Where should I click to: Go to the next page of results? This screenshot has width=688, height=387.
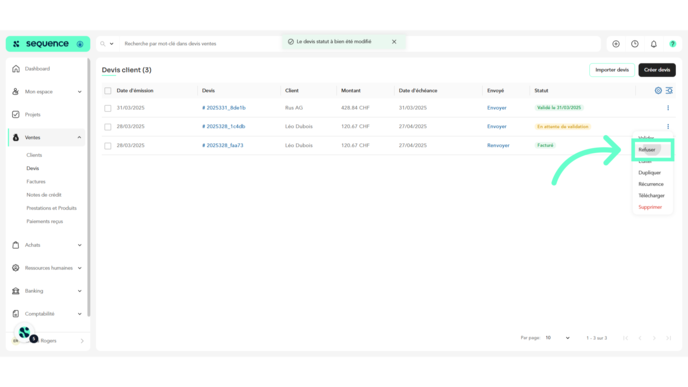tap(654, 338)
